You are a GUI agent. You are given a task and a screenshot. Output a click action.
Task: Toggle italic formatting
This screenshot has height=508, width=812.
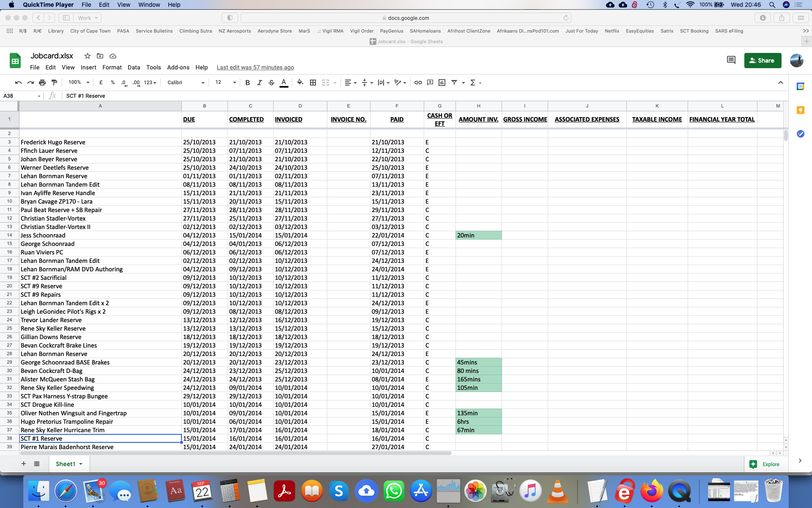pos(259,83)
